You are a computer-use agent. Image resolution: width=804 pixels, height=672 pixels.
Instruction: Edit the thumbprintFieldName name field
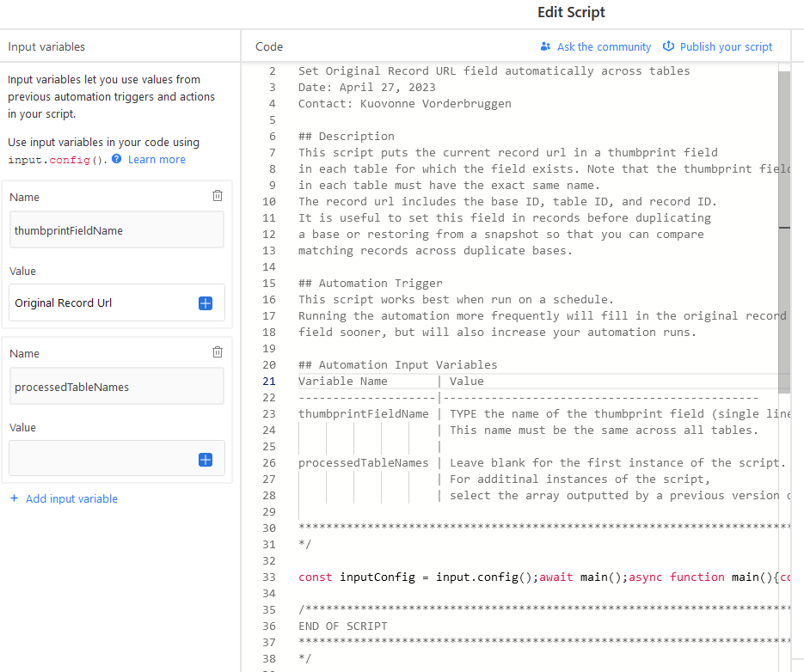click(117, 230)
